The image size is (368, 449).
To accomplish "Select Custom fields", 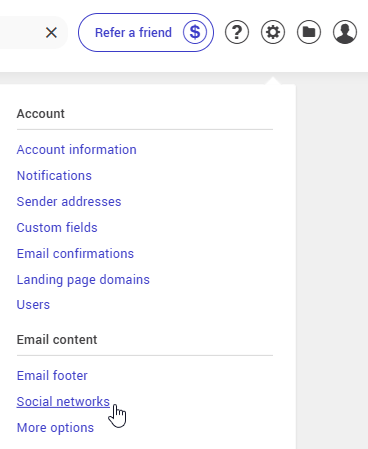I will pyautogui.click(x=57, y=228).
